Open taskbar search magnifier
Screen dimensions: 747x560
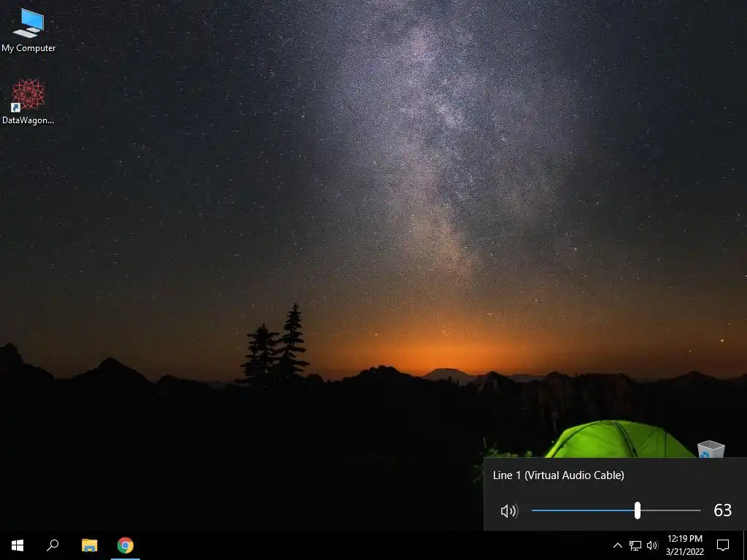tap(53, 545)
